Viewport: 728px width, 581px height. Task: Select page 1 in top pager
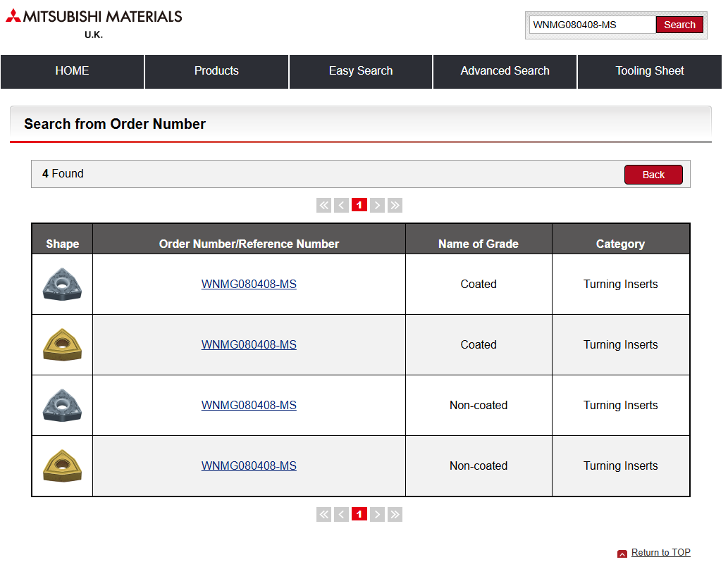359,205
